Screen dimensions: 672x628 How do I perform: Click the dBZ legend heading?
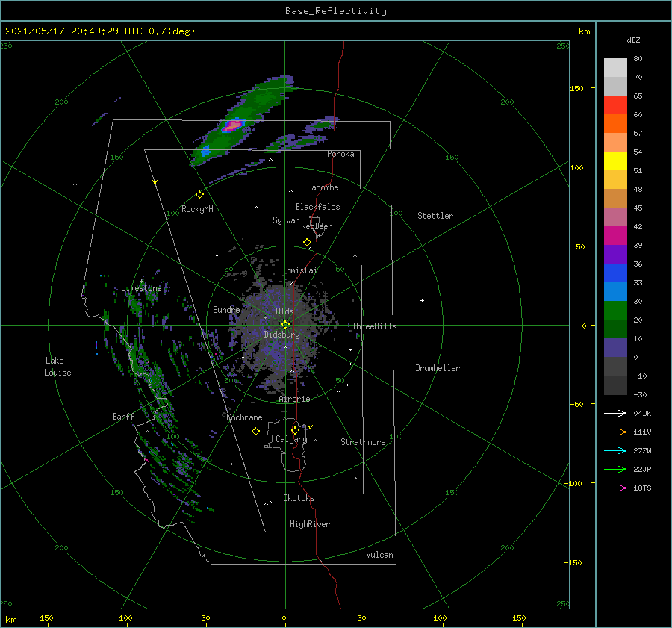(633, 40)
